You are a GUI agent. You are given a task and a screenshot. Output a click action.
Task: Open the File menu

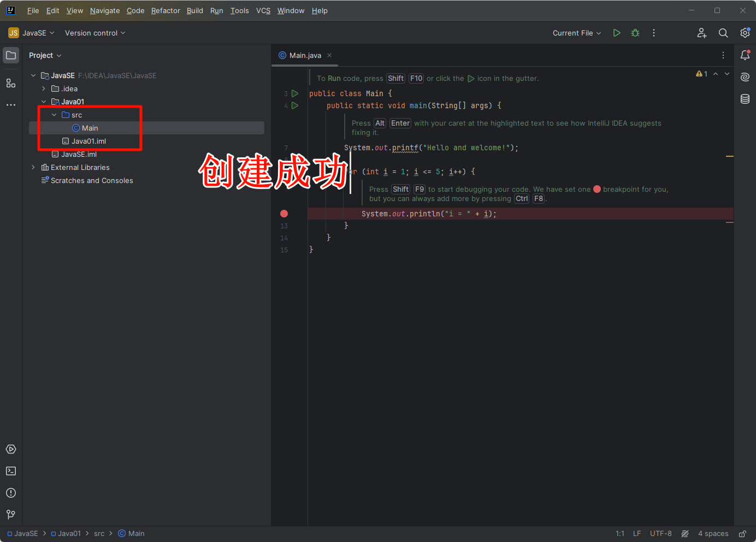(x=33, y=10)
